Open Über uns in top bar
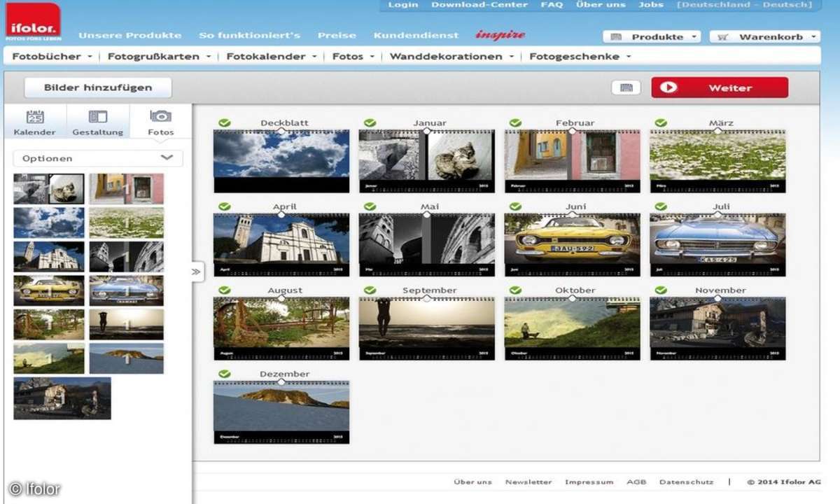 coord(601,5)
